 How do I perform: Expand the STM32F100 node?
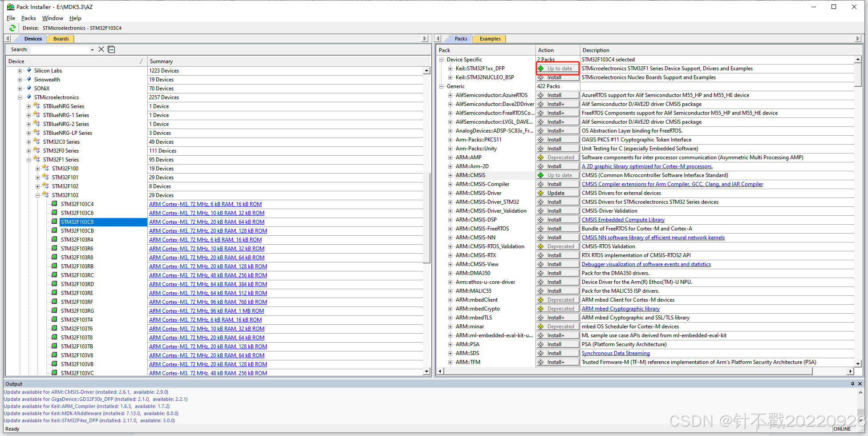[x=37, y=169]
